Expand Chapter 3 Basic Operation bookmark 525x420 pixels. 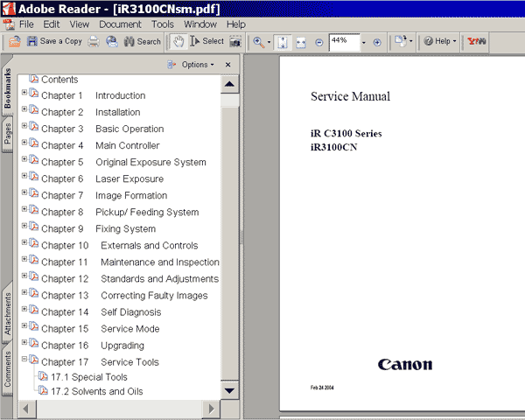[x=24, y=126]
